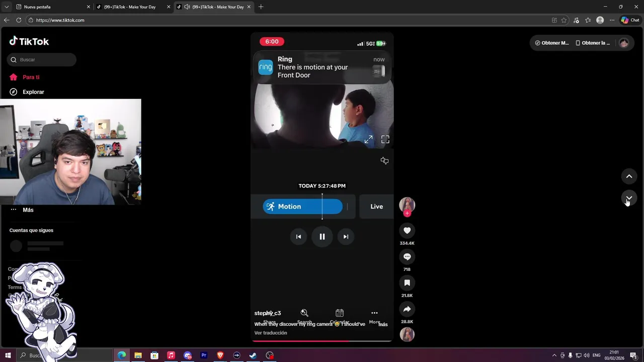Open the pink music app in taskbar
The width and height of the screenshot is (644, 362).
pos(171,355)
